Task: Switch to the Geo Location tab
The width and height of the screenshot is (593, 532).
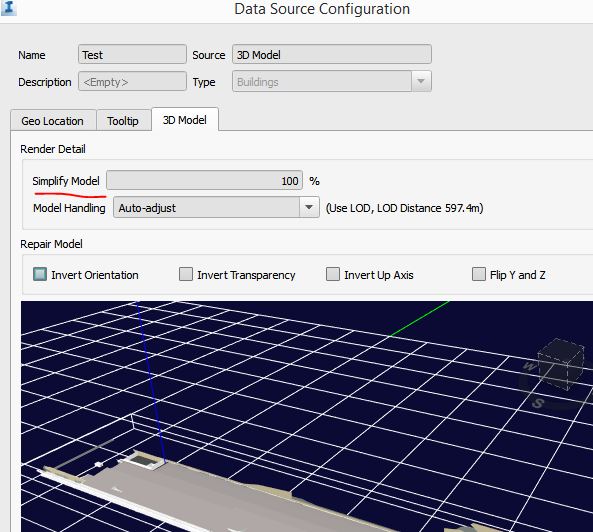Action: click(x=53, y=121)
